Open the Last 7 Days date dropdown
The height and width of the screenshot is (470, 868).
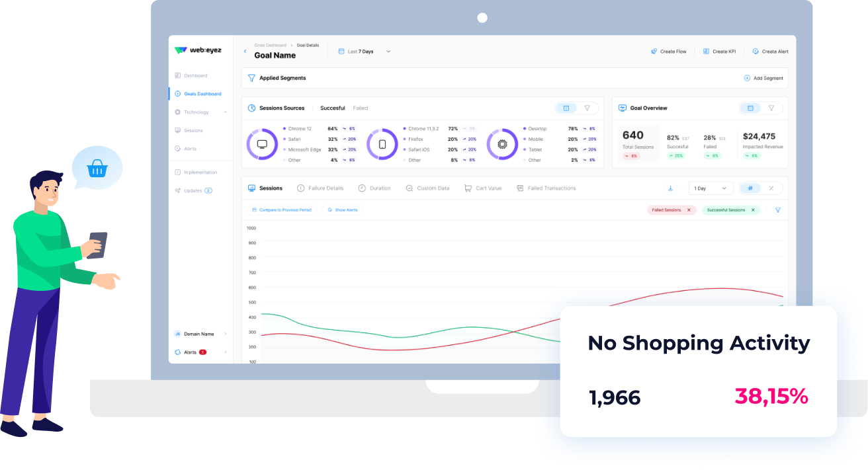tap(365, 52)
